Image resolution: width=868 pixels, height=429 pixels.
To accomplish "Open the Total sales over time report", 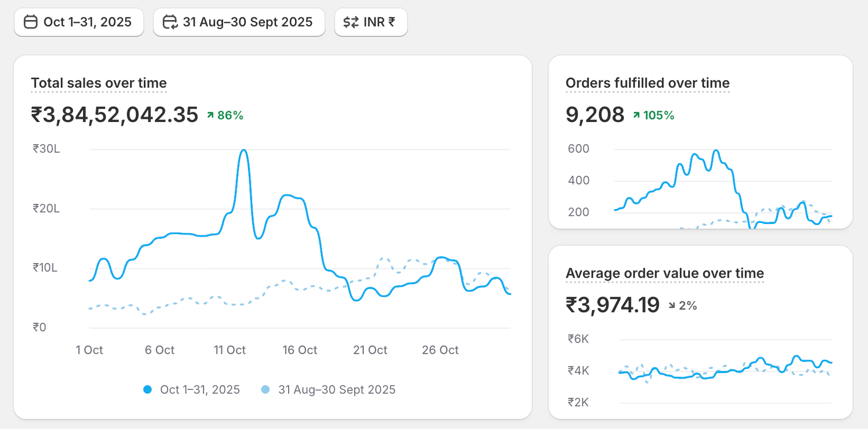I will [x=99, y=83].
